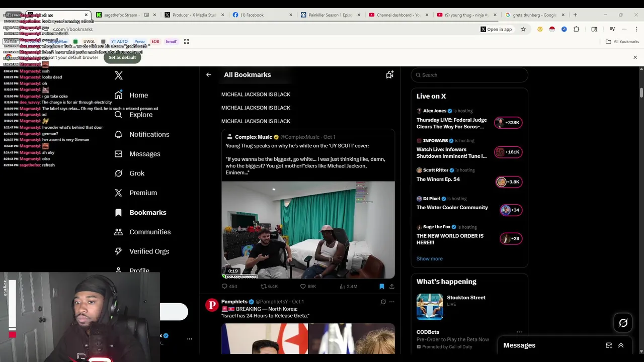Screen dimensions: 644x362
Task: Open the Pamphlets profile avatar
Action: point(212,305)
